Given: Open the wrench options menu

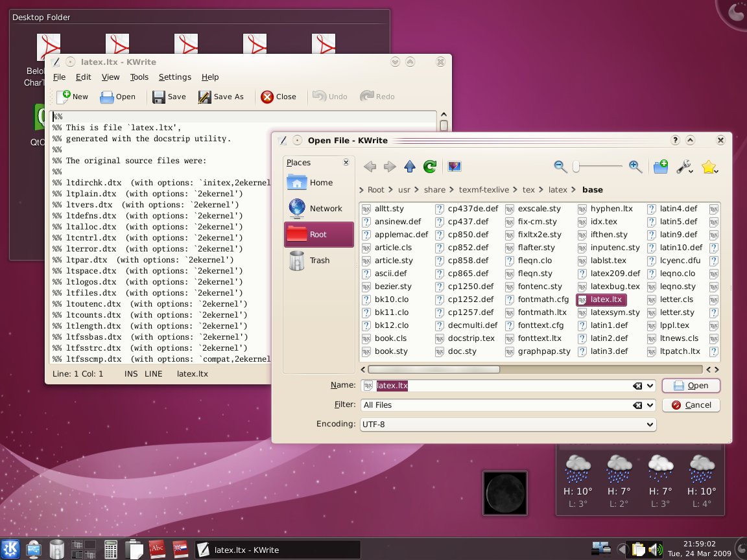Looking at the screenshot, I should point(685,167).
